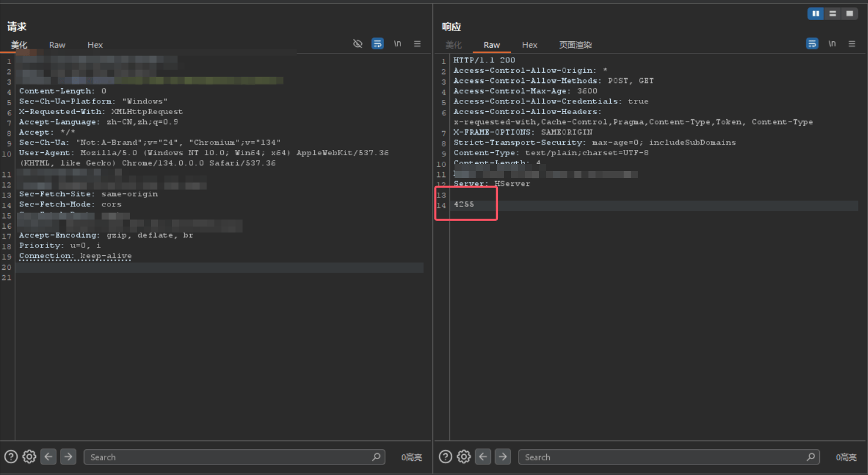Go to previous match in request search

[49, 457]
